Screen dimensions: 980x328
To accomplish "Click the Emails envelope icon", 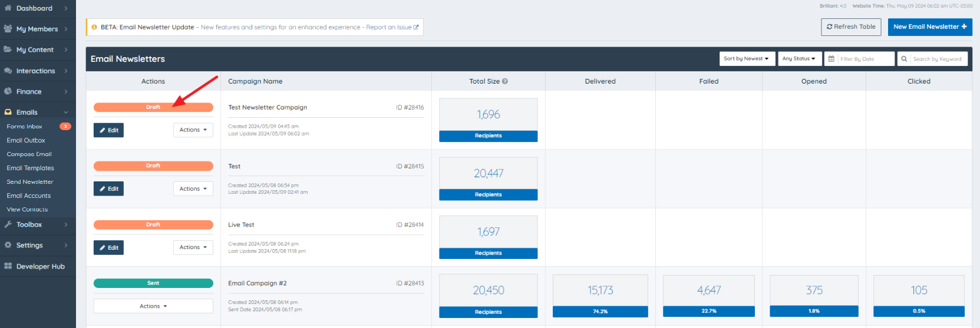I will pyautogui.click(x=8, y=112).
